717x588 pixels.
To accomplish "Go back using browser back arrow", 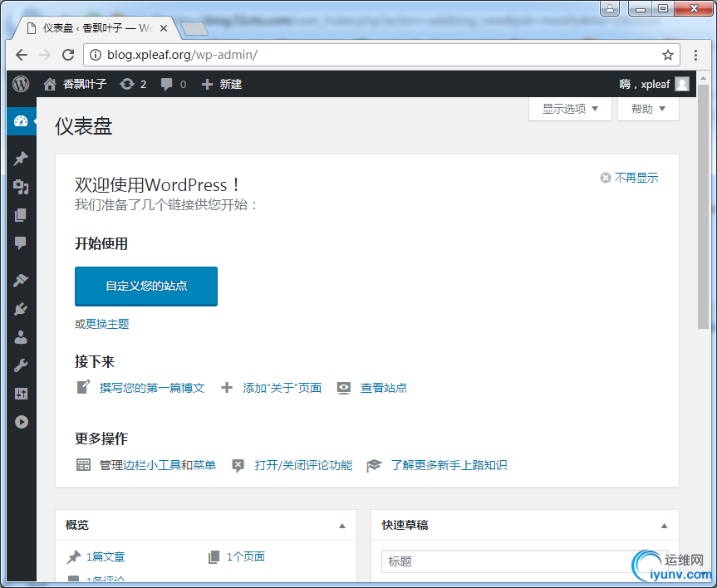I will click(x=22, y=56).
